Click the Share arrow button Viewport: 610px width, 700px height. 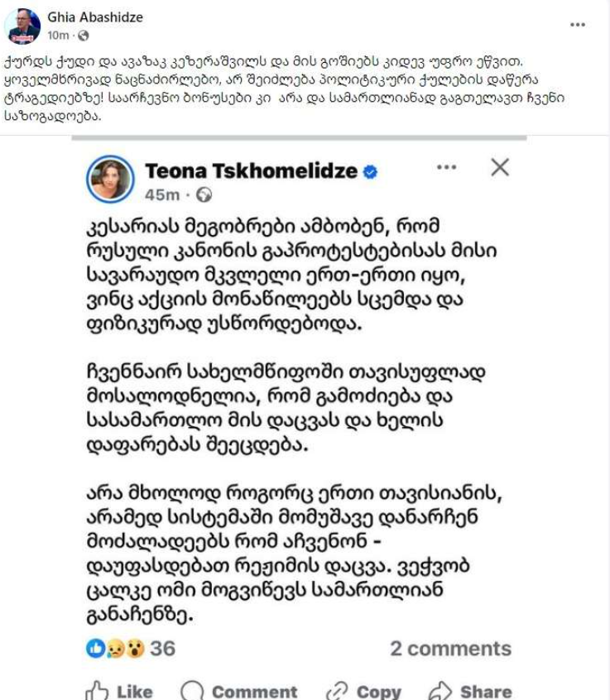tap(470, 690)
